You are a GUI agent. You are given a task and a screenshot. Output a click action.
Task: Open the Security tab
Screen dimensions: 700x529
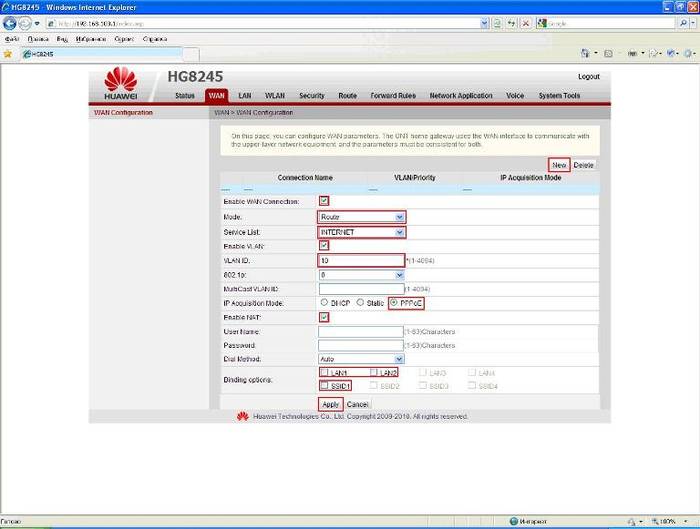tap(311, 96)
